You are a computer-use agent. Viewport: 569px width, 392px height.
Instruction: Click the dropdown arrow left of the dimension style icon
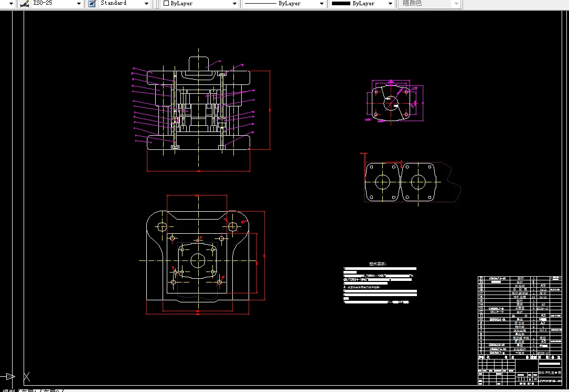11,3
